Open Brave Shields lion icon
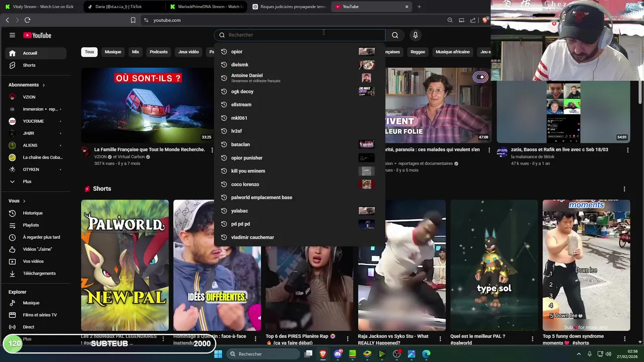Image resolution: width=644 pixels, height=362 pixels. click(485, 20)
